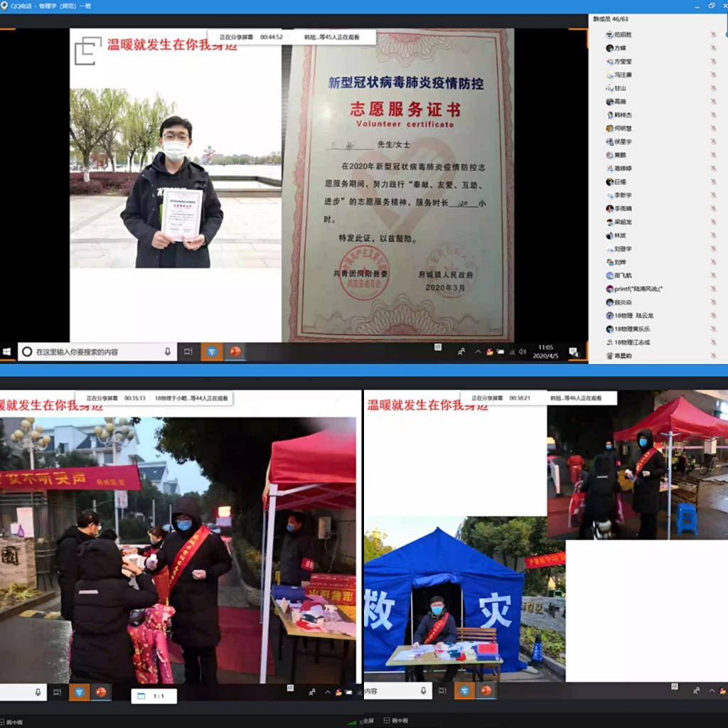Click 苗飞航's avatar in the member list

click(609, 276)
